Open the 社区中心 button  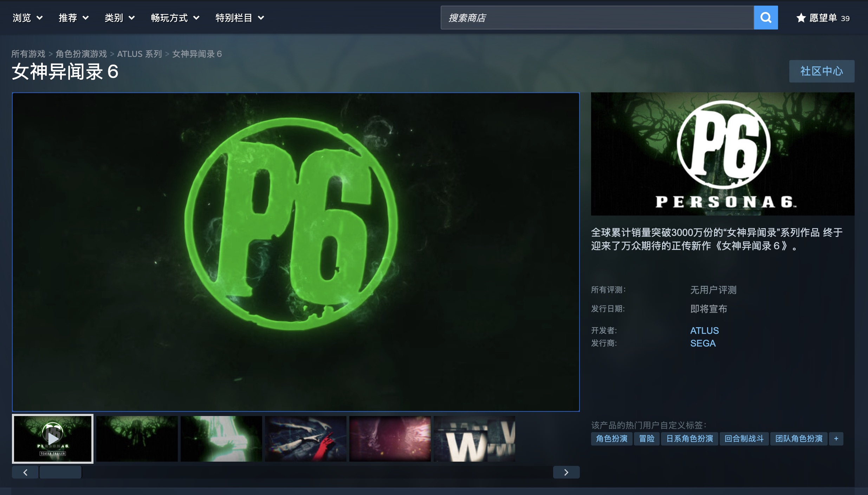(822, 71)
